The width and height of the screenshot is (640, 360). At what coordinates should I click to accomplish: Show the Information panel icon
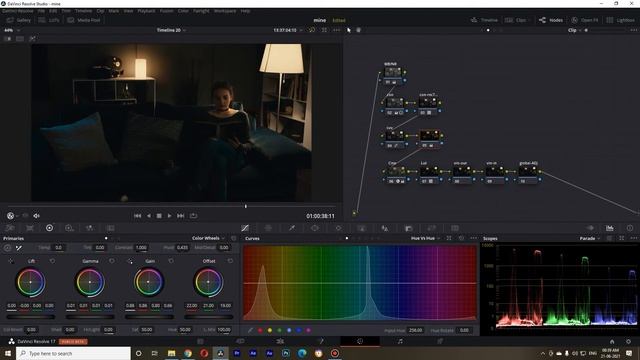(x=630, y=228)
